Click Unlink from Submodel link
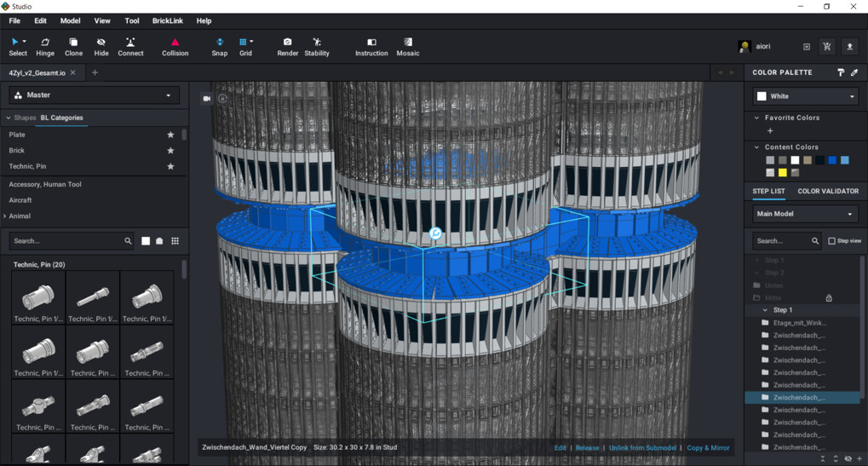Image resolution: width=868 pixels, height=466 pixels. point(642,447)
